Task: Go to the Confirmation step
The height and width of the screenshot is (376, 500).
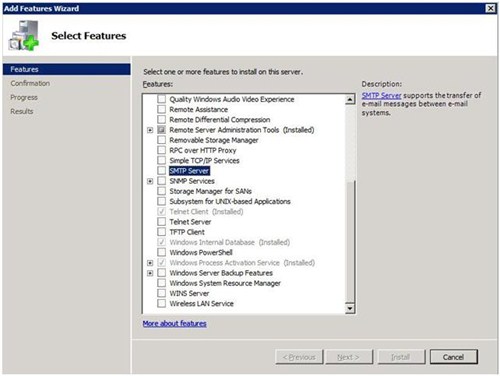Action: (30, 83)
